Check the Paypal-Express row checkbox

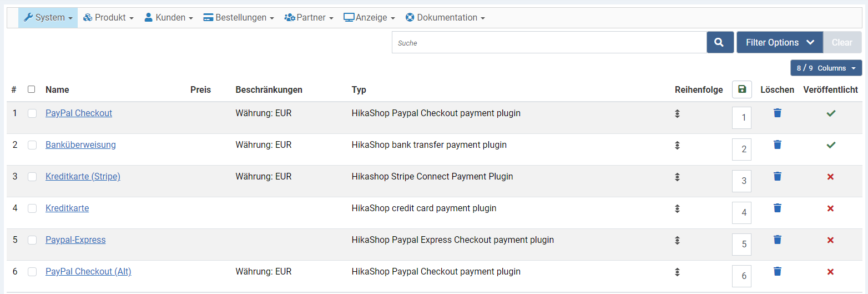tap(32, 240)
